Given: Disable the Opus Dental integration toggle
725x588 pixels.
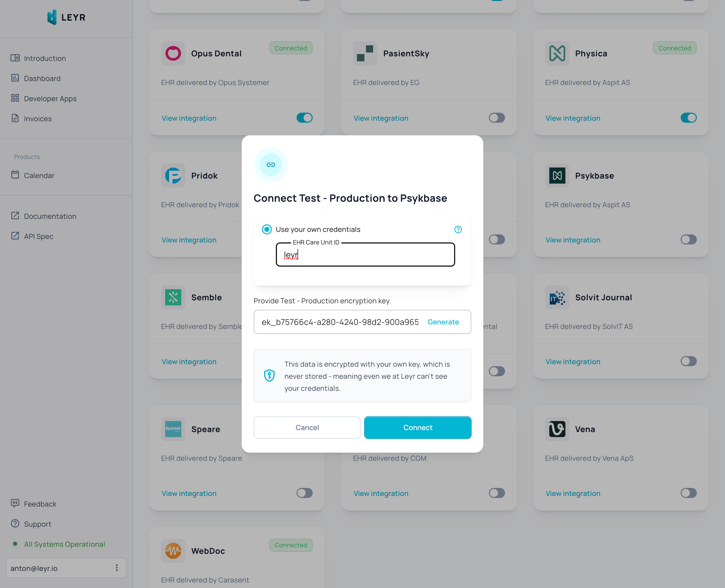Looking at the screenshot, I should click(x=304, y=118).
